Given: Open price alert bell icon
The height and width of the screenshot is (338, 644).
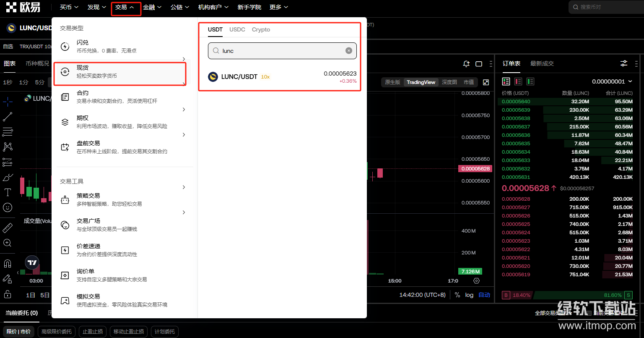Looking at the screenshot, I should (466, 64).
